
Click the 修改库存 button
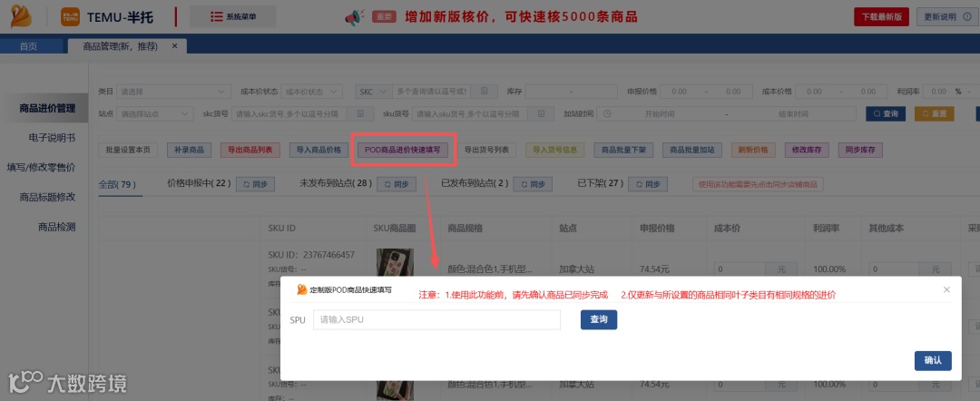807,150
